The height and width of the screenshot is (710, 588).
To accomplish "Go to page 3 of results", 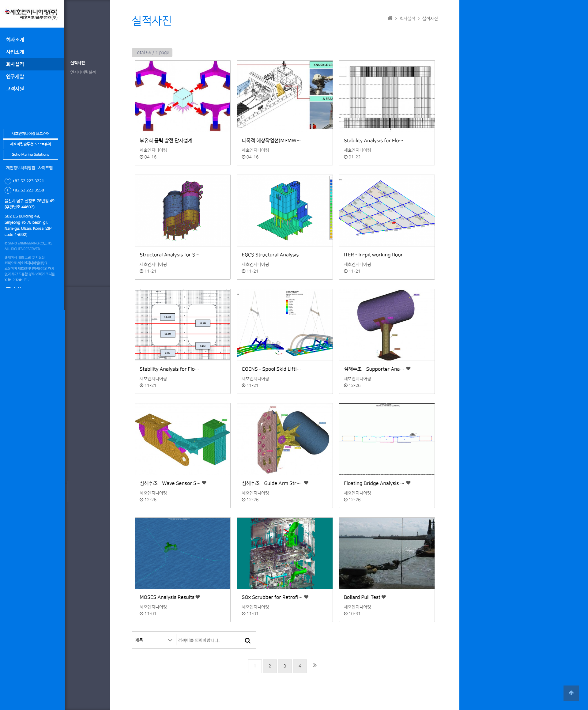I will point(285,666).
